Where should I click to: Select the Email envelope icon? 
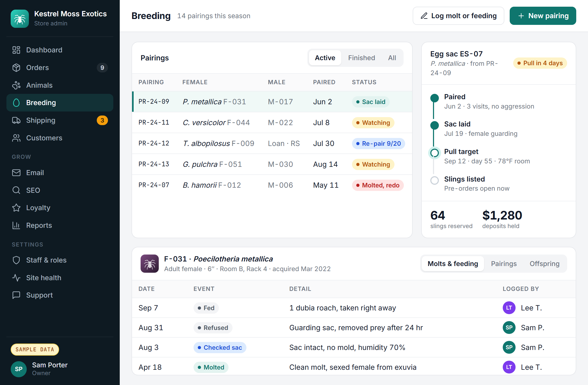(16, 173)
